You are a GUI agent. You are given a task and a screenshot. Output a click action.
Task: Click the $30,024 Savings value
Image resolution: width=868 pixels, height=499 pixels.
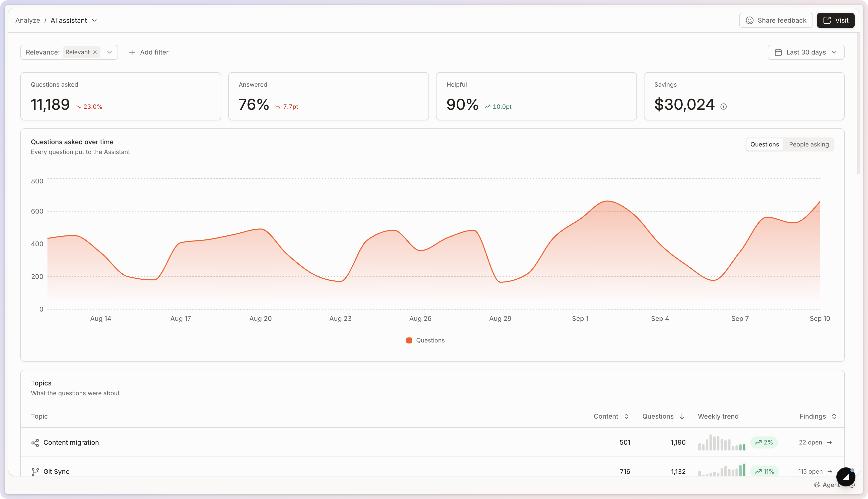[x=684, y=105]
